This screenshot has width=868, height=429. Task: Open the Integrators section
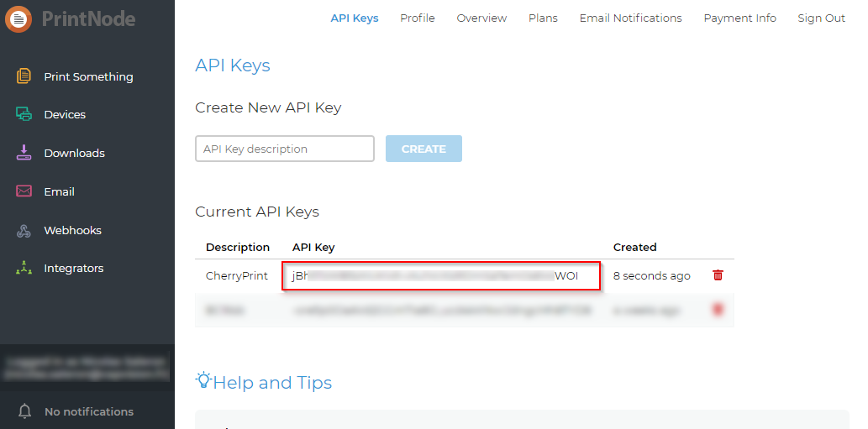pos(74,269)
